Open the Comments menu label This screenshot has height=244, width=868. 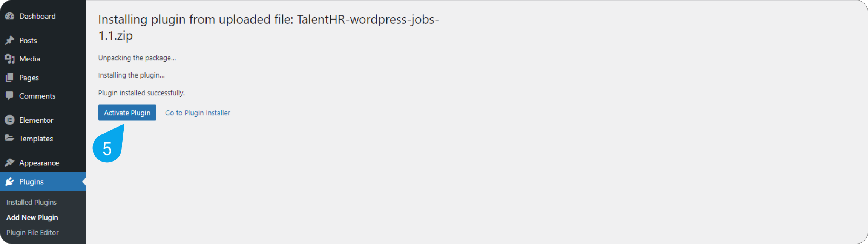point(37,96)
